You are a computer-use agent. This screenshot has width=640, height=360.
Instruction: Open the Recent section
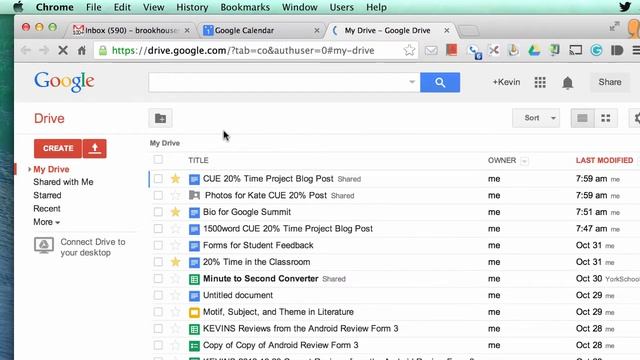pyautogui.click(x=47, y=209)
